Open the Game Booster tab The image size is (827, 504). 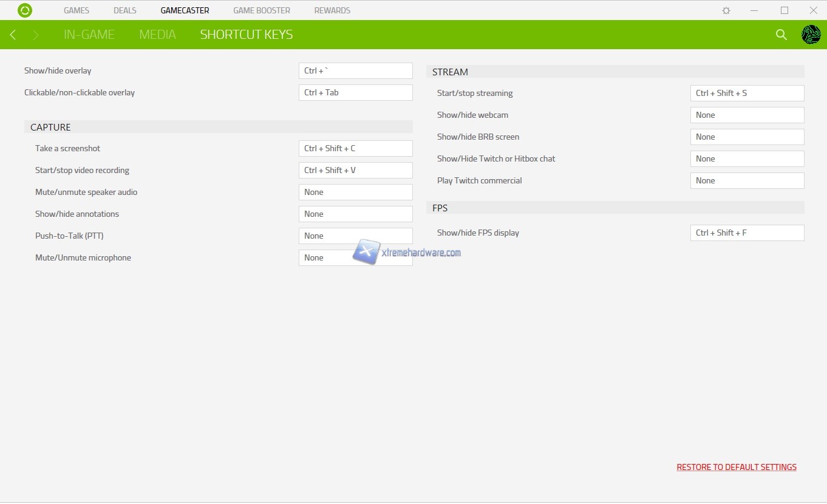(x=262, y=10)
